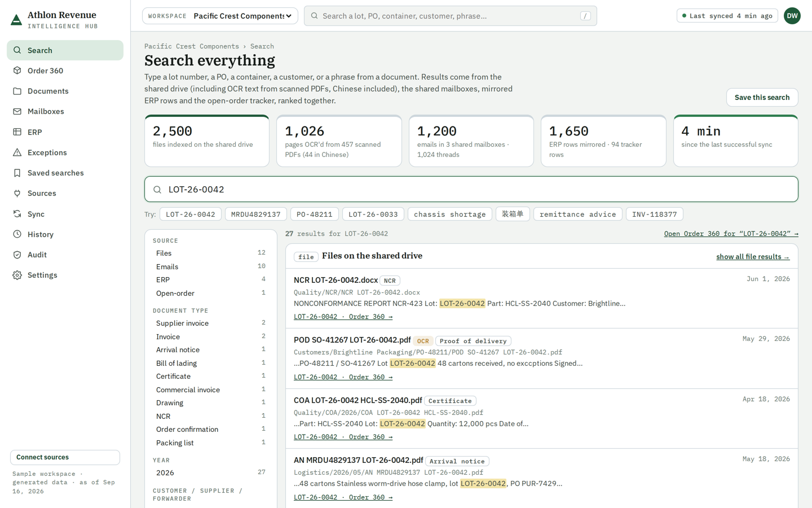Click the Pacific Crest Components breadcrumb

[191, 46]
